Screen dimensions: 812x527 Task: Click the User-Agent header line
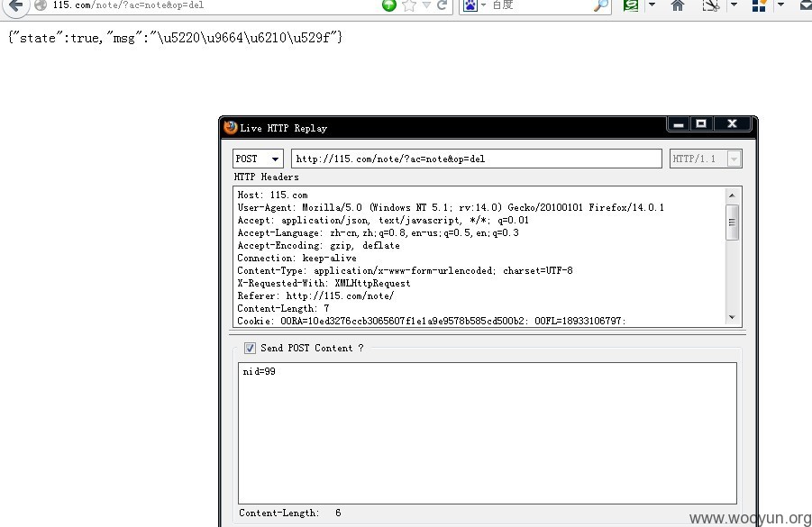451,207
